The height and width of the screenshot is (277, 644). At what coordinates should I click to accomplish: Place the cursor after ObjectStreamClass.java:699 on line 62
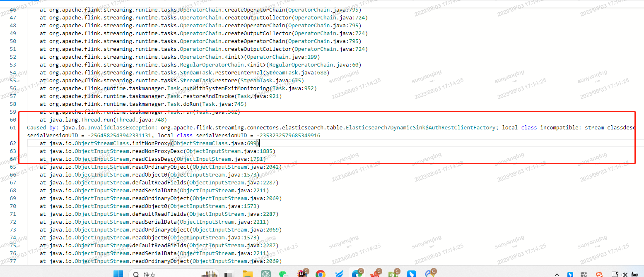260,143
